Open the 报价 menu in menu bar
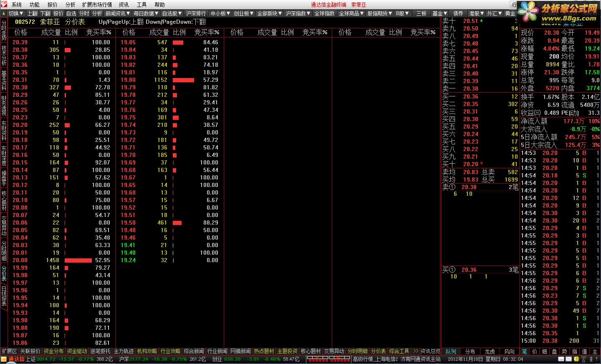 53,5
